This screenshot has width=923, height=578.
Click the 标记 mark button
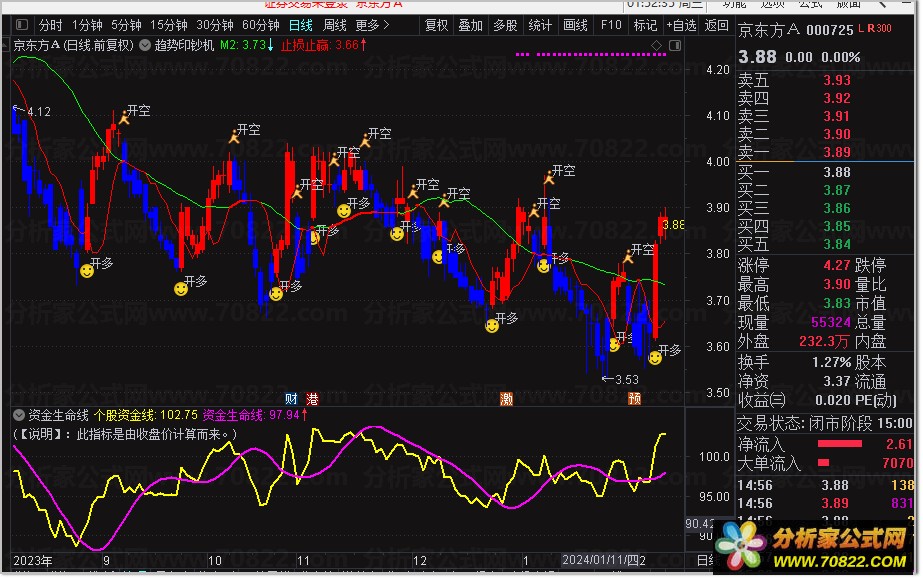click(x=645, y=25)
